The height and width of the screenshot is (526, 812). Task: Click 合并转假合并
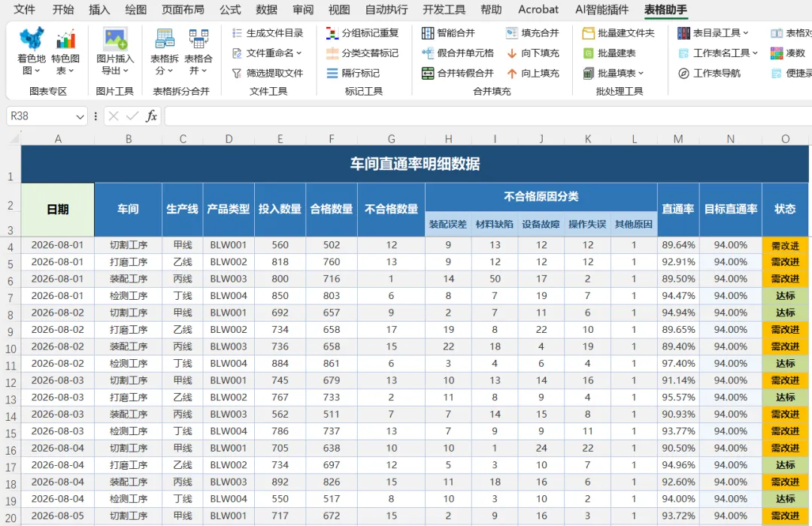[458, 74]
